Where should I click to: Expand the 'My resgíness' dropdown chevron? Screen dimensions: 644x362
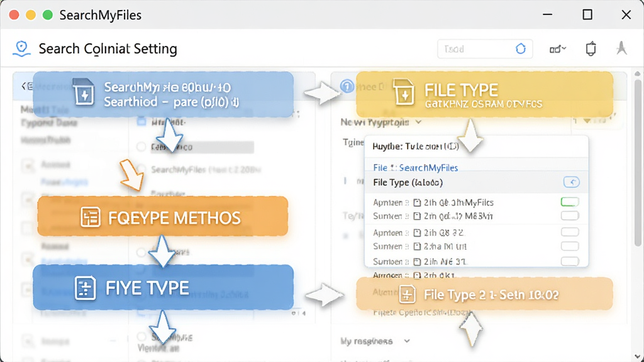(x=407, y=341)
